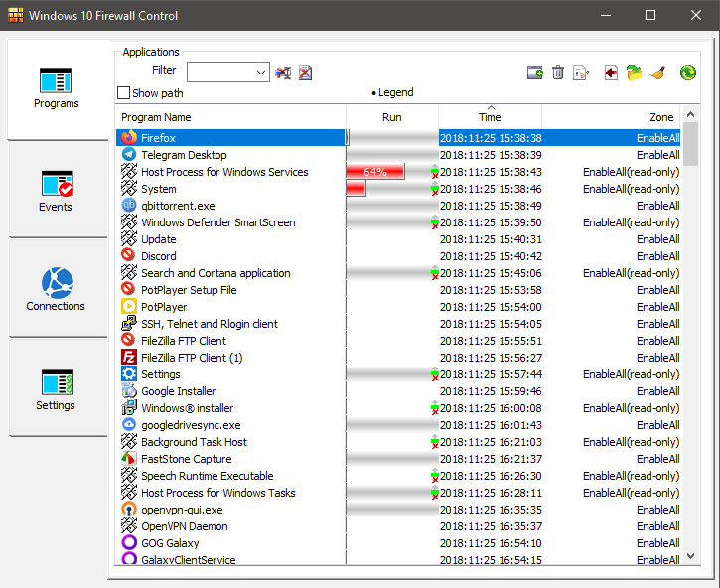This screenshot has height=588, width=720.
Task: Click the green refresh icon
Action: pyautogui.click(x=687, y=73)
